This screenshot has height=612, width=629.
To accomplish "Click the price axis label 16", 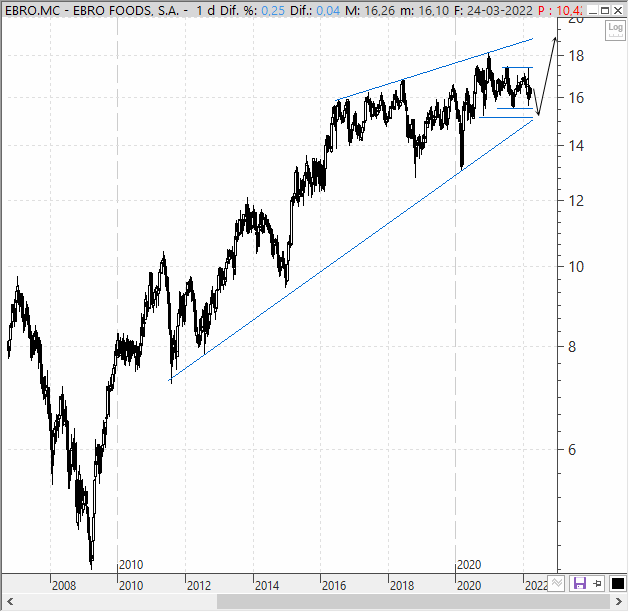I will click(576, 98).
